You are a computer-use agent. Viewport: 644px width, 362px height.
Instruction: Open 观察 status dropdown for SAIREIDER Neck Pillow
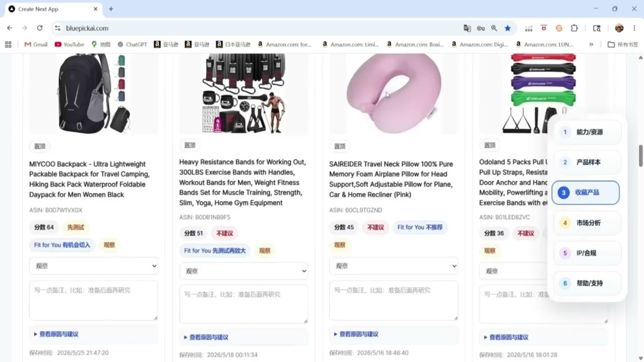394,266
